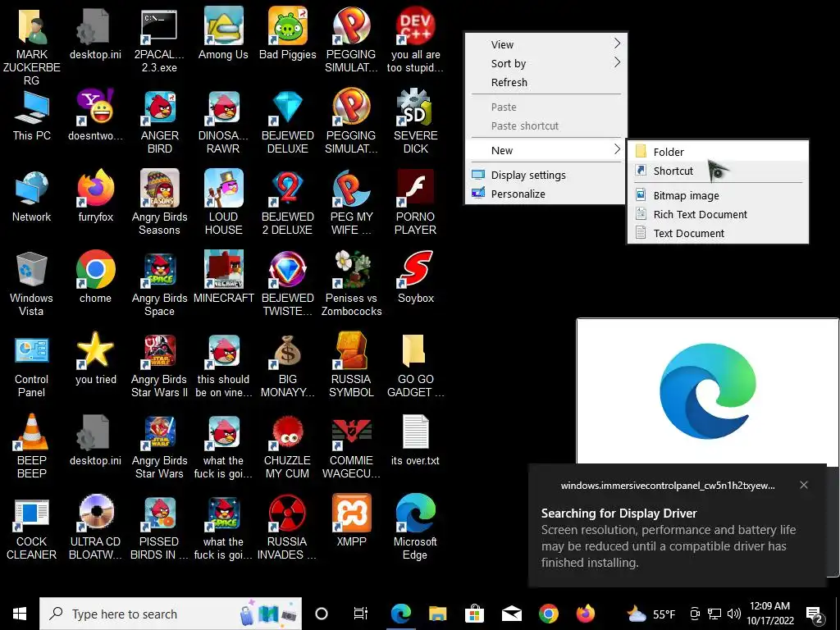The image size is (840, 630).
Task: Click the Control Panel desktop icon
Action: pos(32,367)
